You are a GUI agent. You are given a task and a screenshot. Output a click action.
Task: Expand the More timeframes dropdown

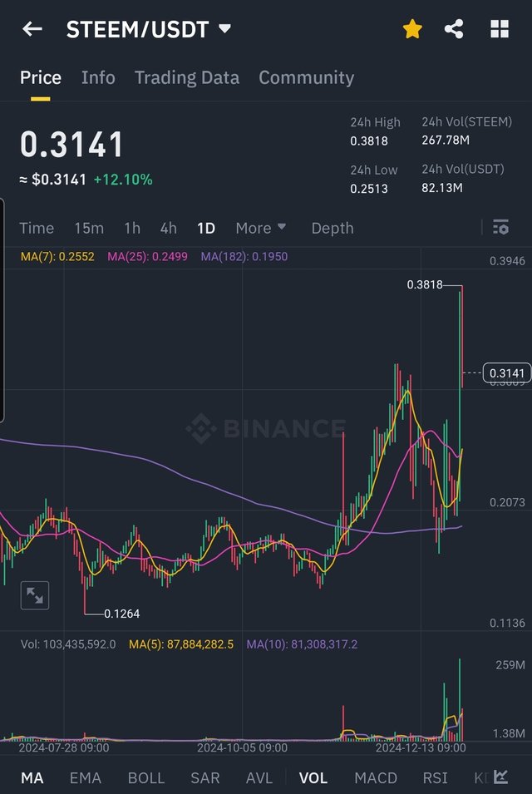point(261,228)
